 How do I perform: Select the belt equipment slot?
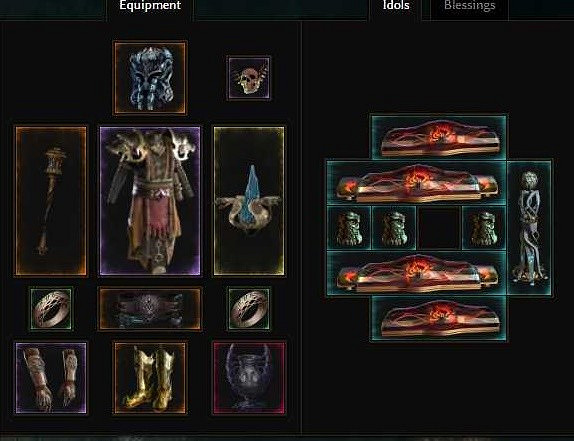pos(150,309)
